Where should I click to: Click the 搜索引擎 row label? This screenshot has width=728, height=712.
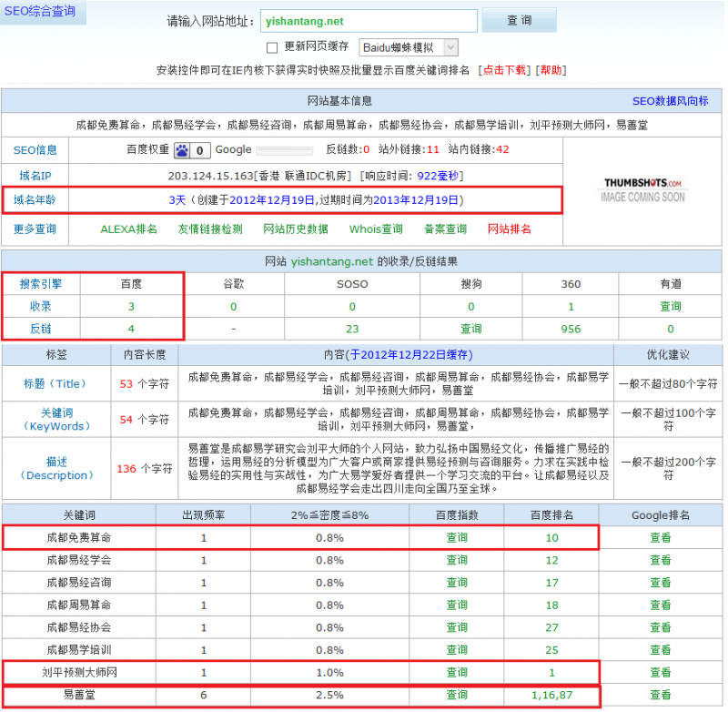41,284
